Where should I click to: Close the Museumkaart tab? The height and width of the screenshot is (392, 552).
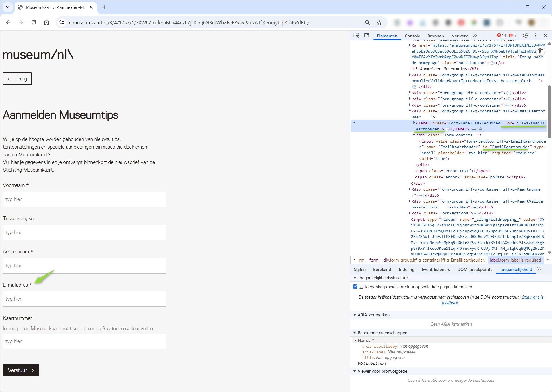91,7
